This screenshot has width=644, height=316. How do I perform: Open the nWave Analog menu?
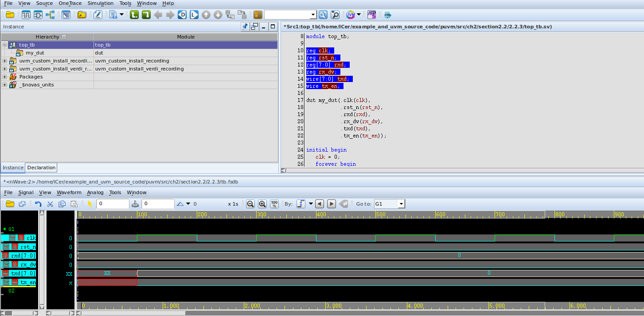pos(95,192)
